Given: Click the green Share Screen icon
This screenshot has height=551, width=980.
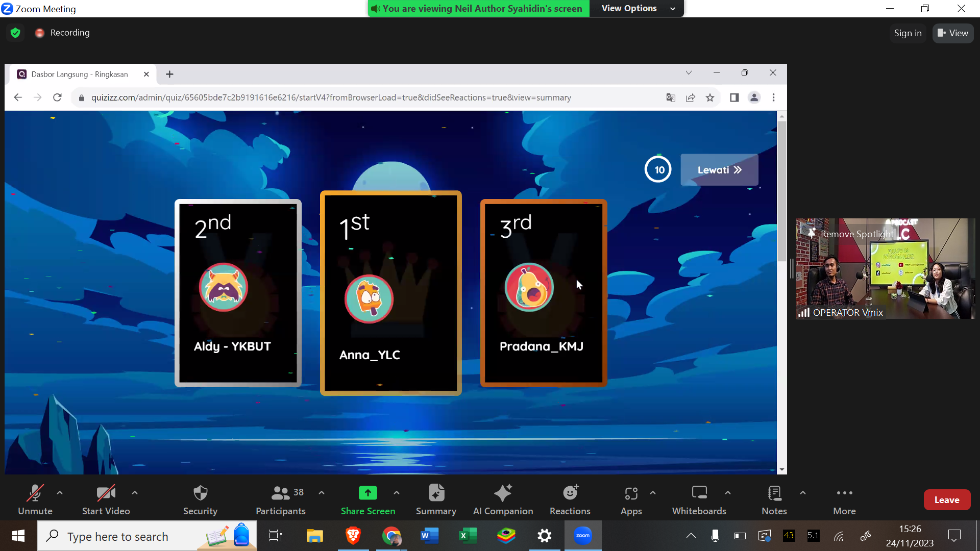Looking at the screenshot, I should pyautogui.click(x=367, y=493).
